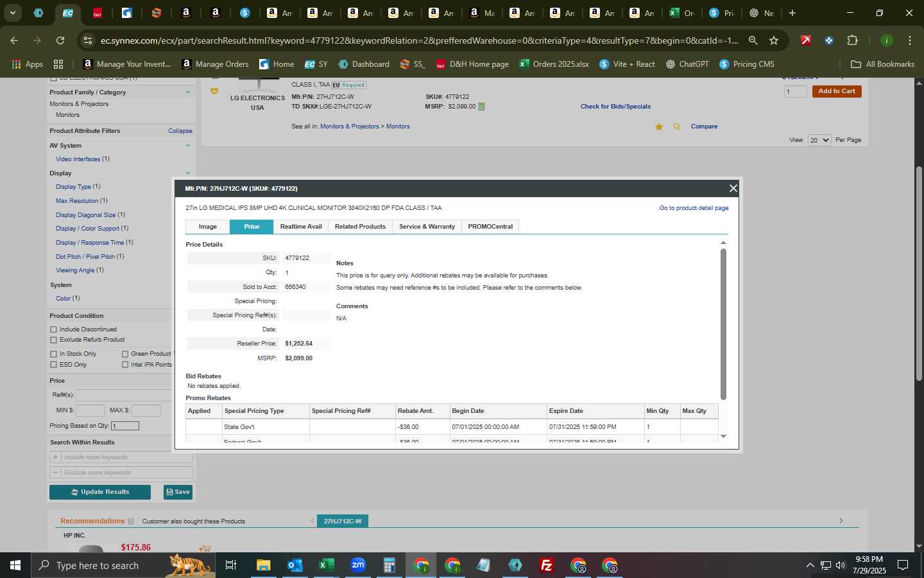Open Calculator from the taskbar
This screenshot has height=578, width=924.
tap(389, 565)
